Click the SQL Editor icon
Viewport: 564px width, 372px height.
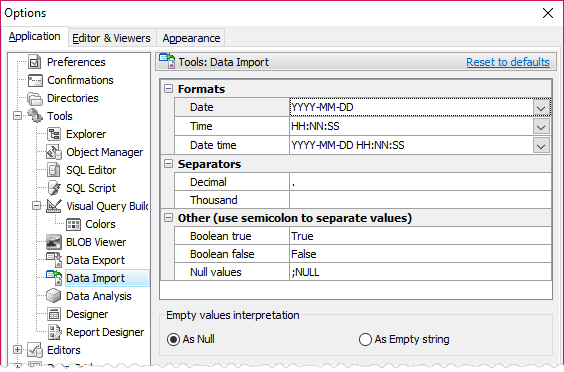pos(54,170)
